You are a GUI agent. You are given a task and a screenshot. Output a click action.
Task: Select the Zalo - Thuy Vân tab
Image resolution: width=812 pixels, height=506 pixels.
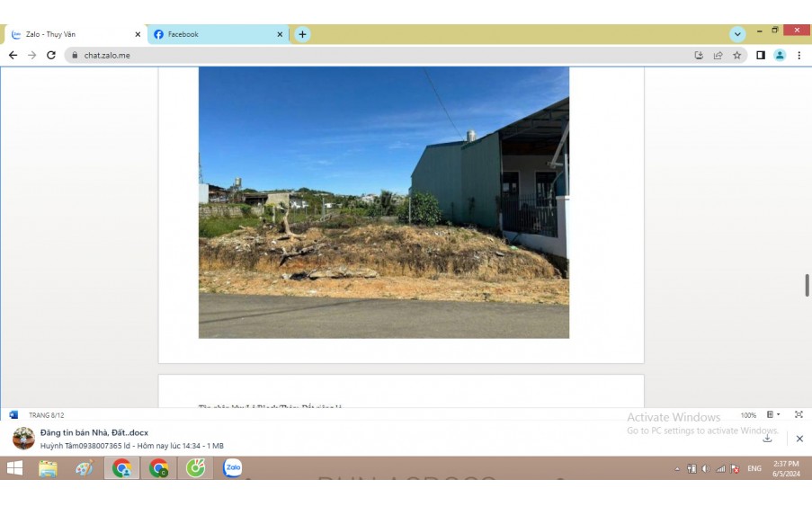72,34
